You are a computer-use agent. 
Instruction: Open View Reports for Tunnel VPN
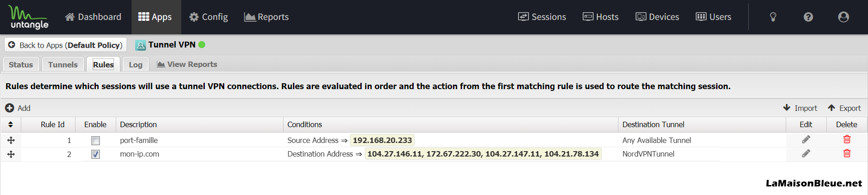point(187,64)
